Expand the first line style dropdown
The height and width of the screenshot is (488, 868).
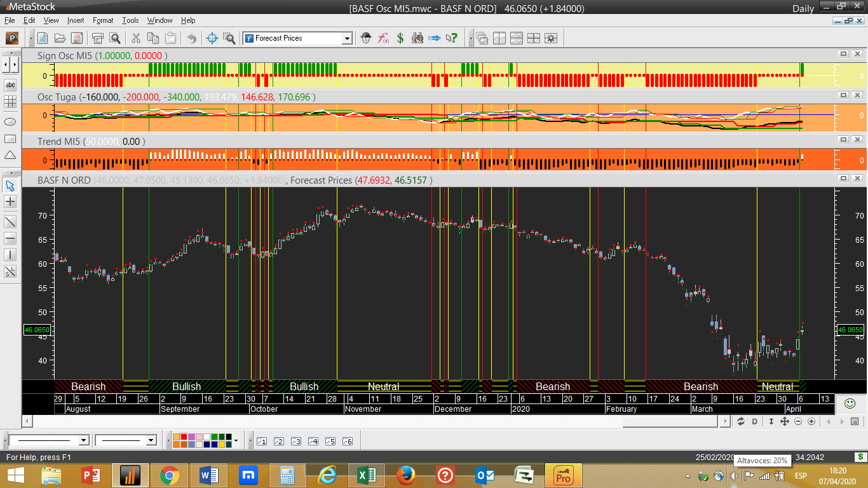click(83, 440)
